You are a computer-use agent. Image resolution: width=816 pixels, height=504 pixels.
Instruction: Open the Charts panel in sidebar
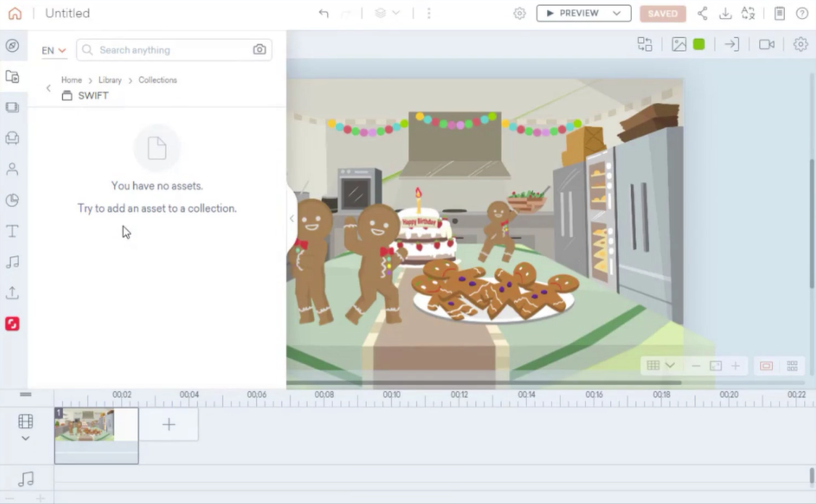point(12,200)
